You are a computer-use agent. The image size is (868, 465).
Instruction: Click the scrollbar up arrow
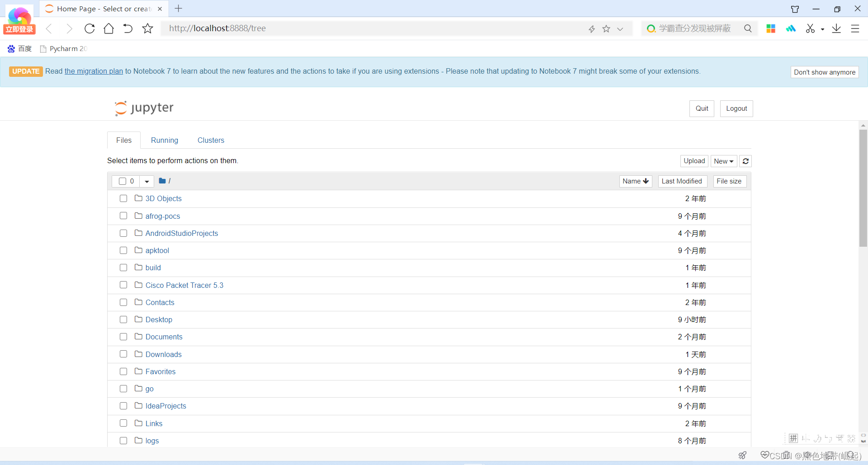[x=863, y=126]
